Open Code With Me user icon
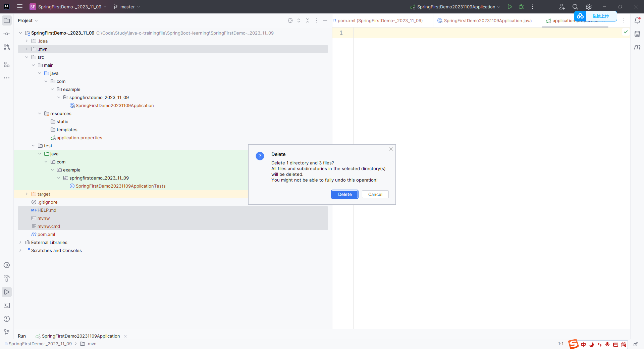 coord(562,7)
